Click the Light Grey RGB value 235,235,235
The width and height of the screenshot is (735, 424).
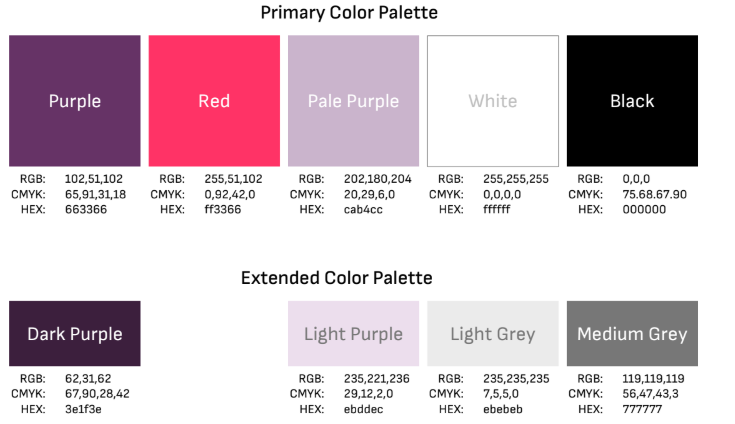point(516,379)
